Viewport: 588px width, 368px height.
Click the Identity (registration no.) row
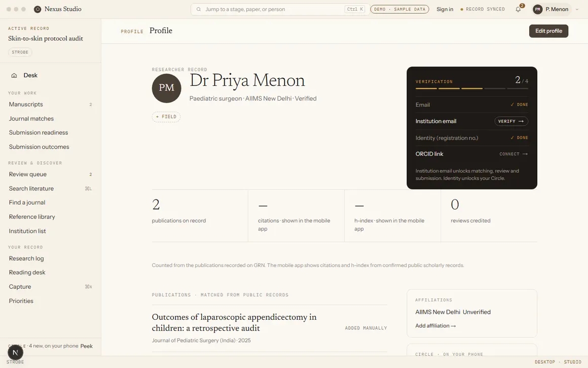coord(472,138)
